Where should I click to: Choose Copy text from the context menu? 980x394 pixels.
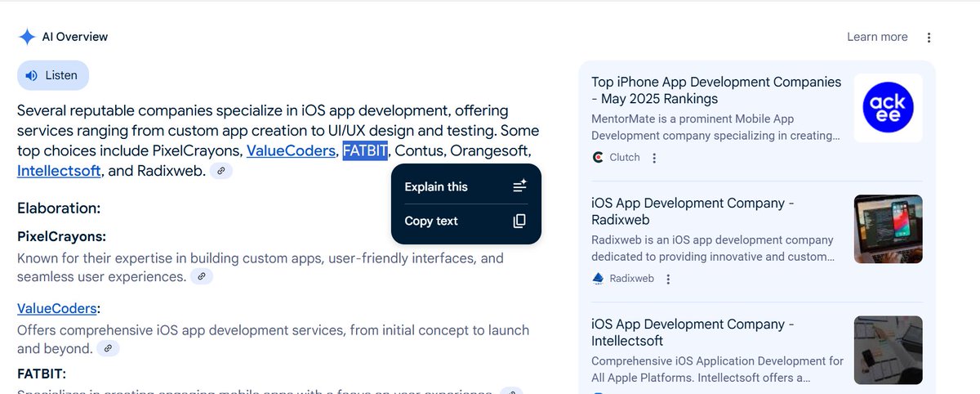(x=466, y=221)
